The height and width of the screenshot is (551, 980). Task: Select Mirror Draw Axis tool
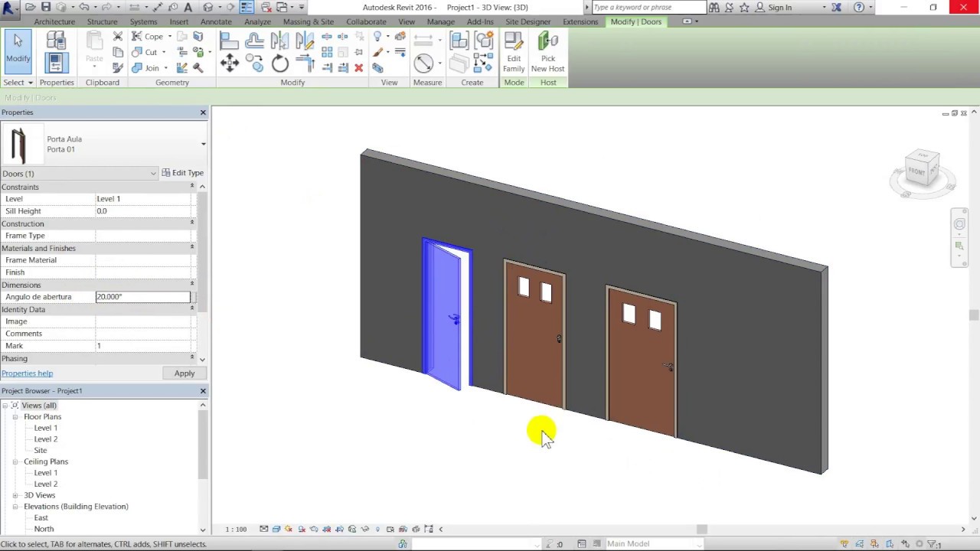point(304,41)
